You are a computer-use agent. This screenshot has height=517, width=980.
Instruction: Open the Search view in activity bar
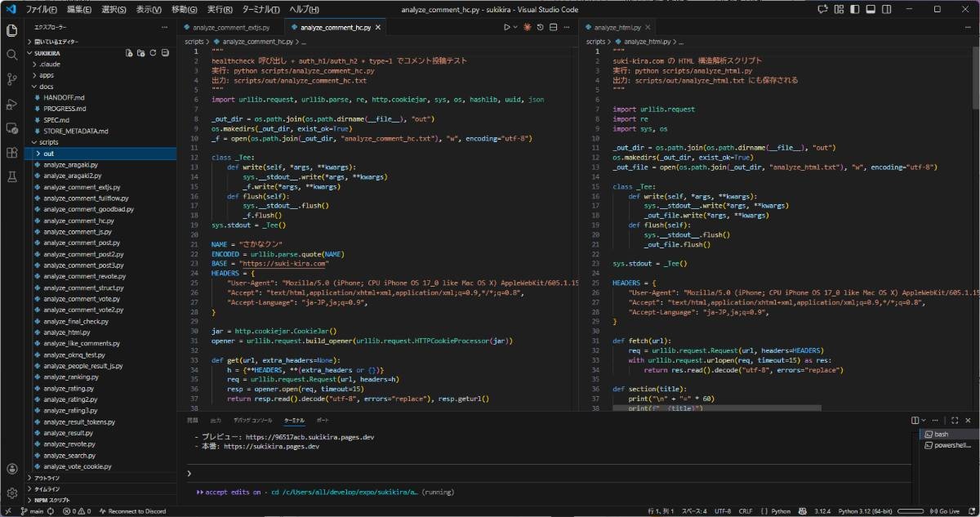tap(11, 55)
